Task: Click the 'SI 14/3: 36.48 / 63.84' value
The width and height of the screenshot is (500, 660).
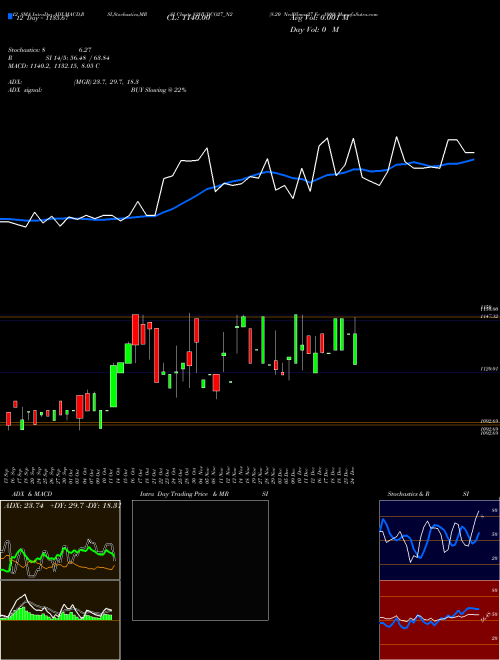Action: [x=77, y=58]
